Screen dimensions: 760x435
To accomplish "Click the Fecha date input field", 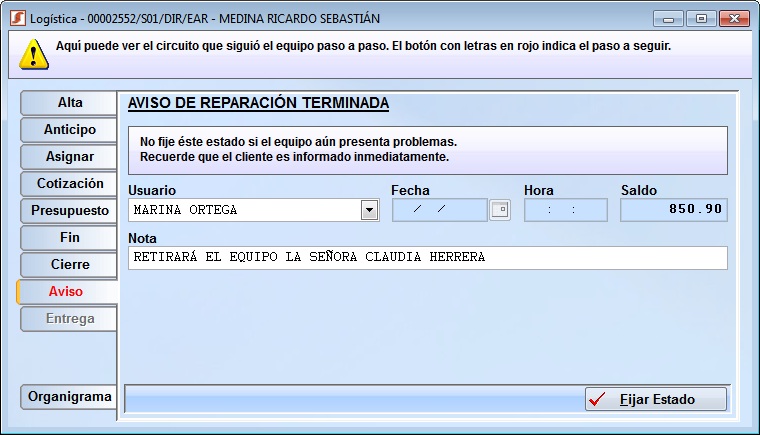I will pyautogui.click(x=438, y=210).
